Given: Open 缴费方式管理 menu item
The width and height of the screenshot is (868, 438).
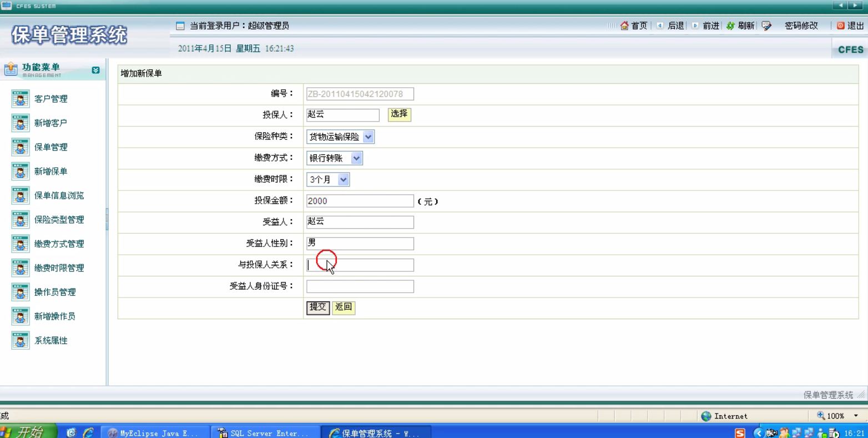Looking at the screenshot, I should (59, 244).
